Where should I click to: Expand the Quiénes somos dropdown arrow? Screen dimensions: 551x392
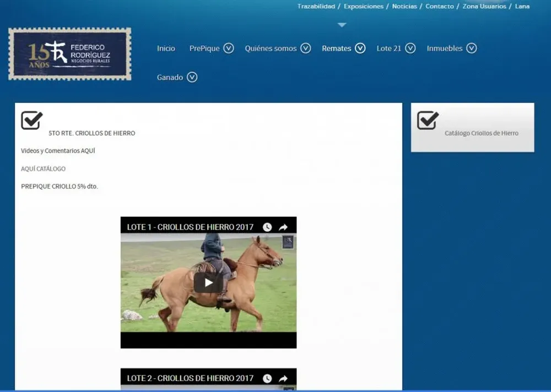tap(306, 48)
